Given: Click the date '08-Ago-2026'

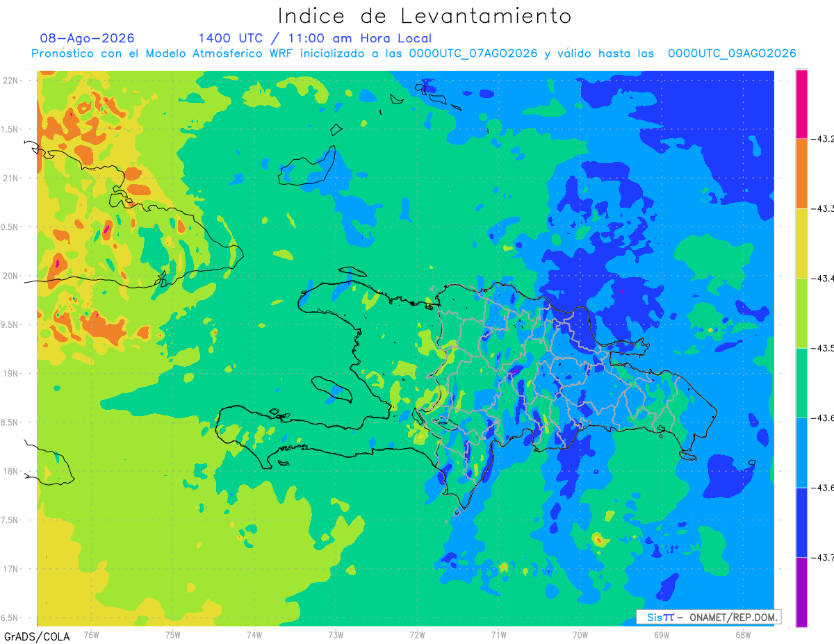Looking at the screenshot, I should [88, 38].
